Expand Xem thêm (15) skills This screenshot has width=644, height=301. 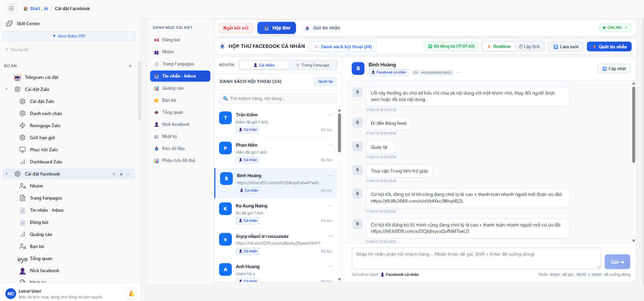[x=69, y=36]
